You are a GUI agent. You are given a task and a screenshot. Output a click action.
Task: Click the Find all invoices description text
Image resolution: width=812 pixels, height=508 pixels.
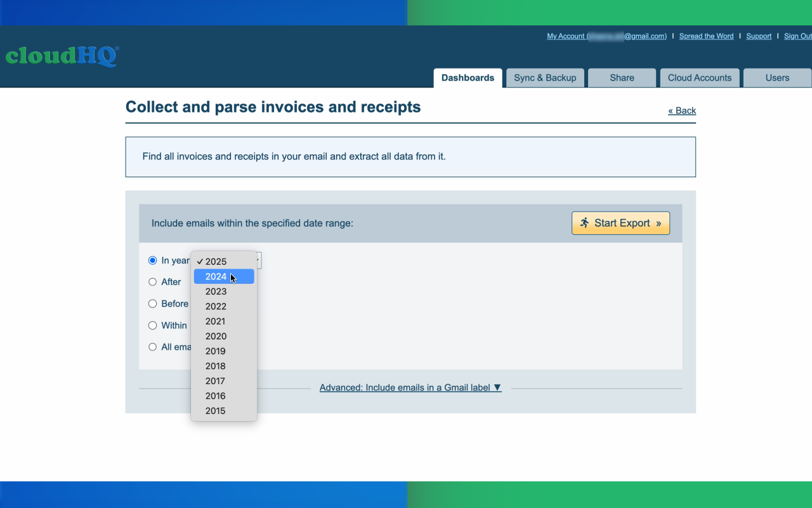tap(294, 156)
